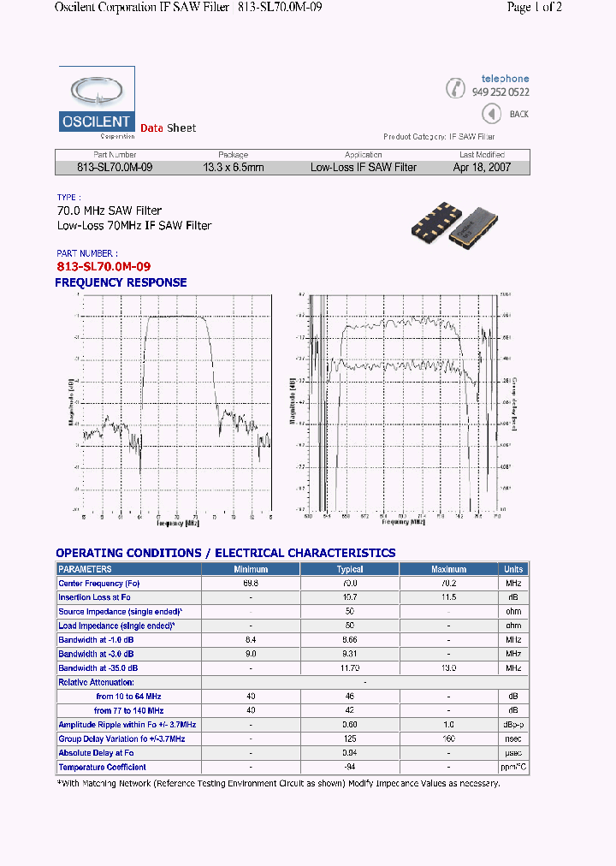Click the Page 1 of 2 header
This screenshot has height=866, width=616.
pos(535,7)
